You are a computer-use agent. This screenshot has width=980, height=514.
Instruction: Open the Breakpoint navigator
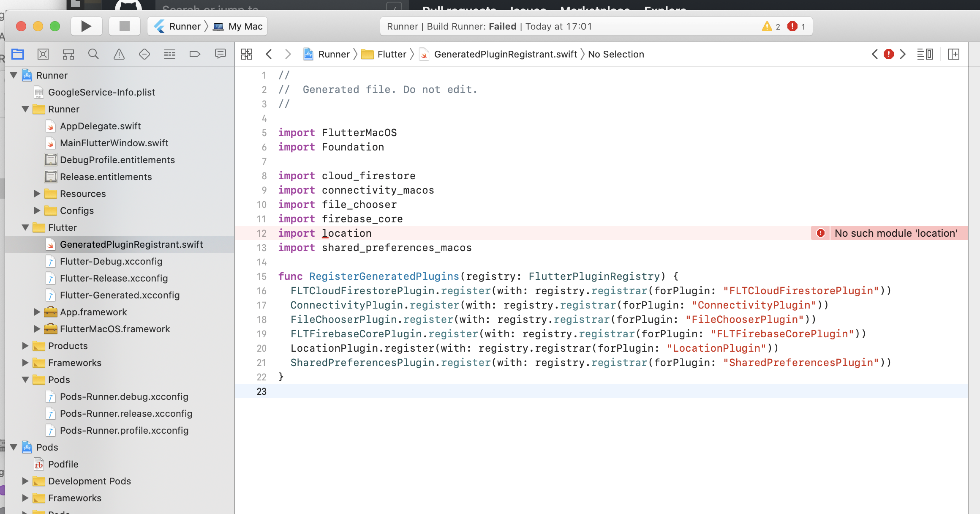point(195,54)
